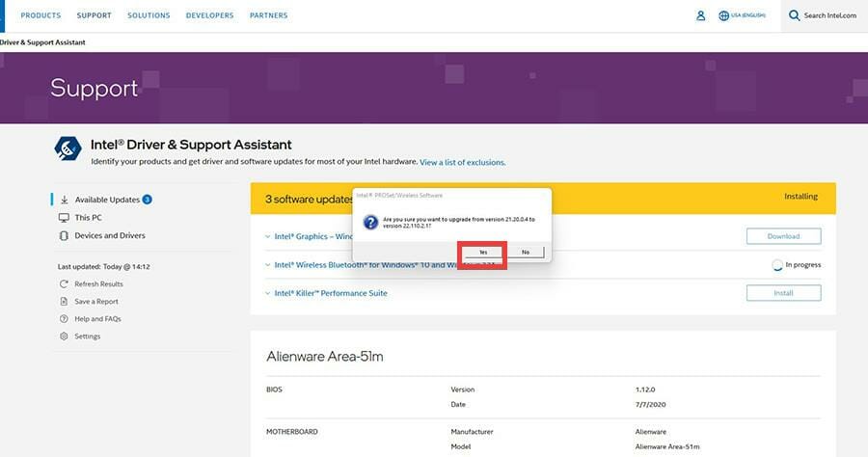
Task: Click the Available Updates download icon
Action: click(65, 200)
